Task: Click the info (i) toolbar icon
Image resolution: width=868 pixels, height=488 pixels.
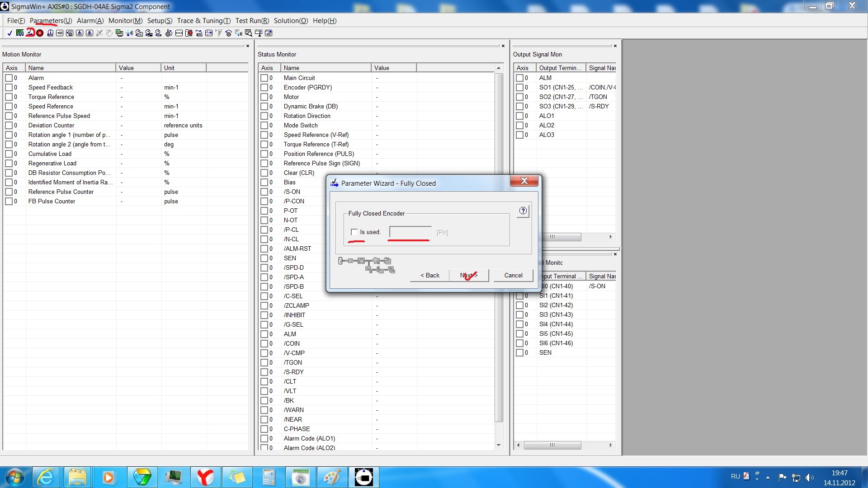Action: point(50,33)
